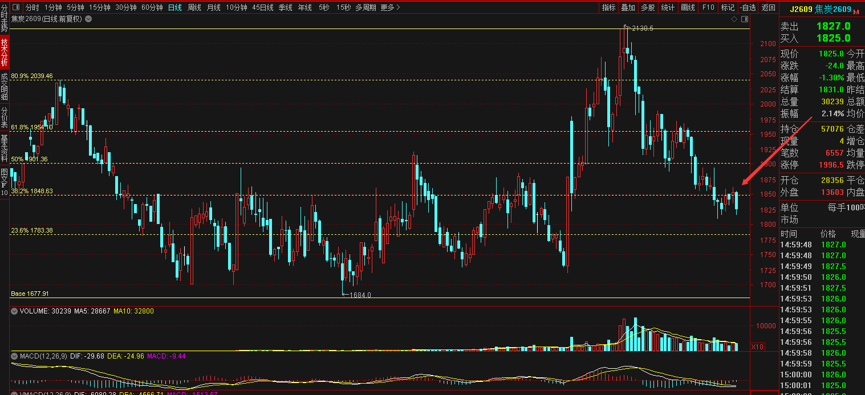The width and height of the screenshot is (865, 395).
Task: Select the 60分钟 period
Action: [x=152, y=8]
